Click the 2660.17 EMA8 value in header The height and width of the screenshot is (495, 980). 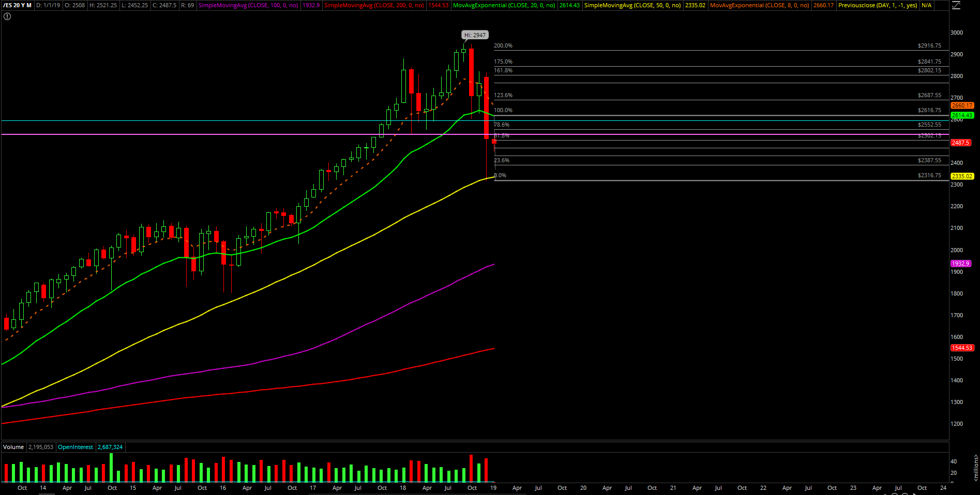click(823, 5)
